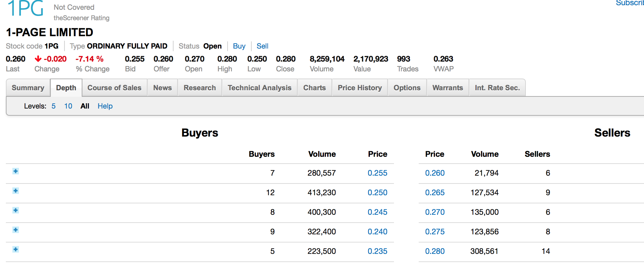644x264 pixels.
Task: Click seller volume 127,534
Action: click(484, 193)
